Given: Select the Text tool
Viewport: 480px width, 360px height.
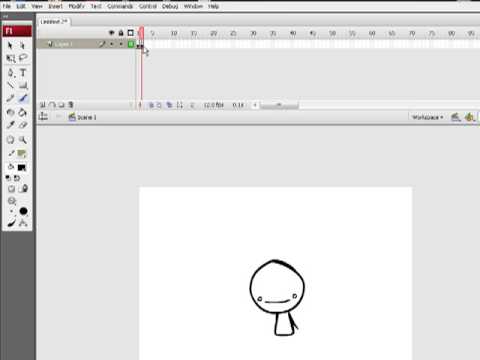Looking at the screenshot, I should pyautogui.click(x=23, y=73).
